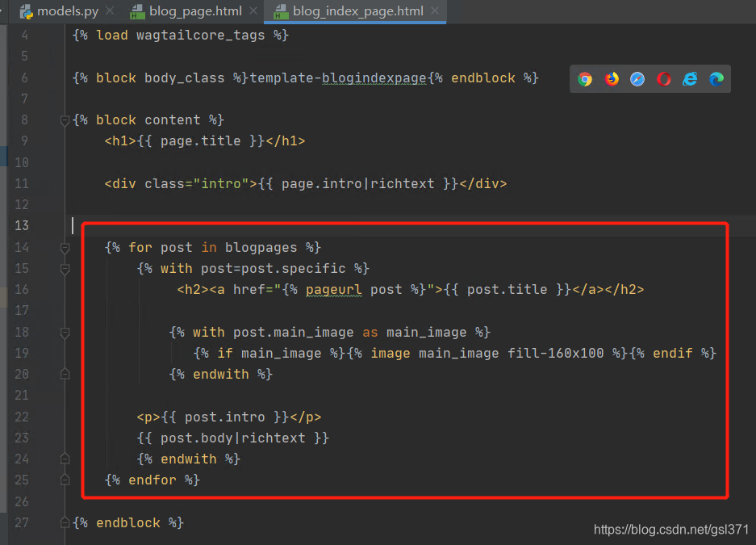Click line number 13 in gutter
The width and height of the screenshot is (756, 545).
coord(22,226)
